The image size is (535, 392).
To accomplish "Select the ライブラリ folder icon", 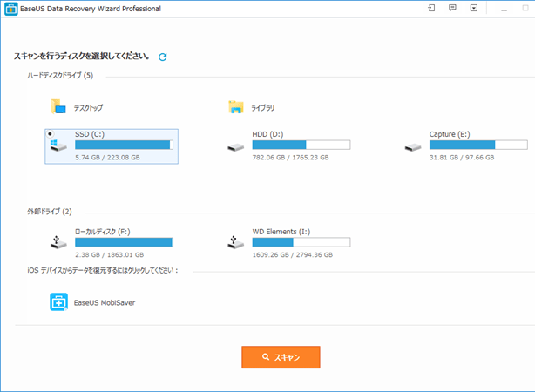I will [x=236, y=107].
